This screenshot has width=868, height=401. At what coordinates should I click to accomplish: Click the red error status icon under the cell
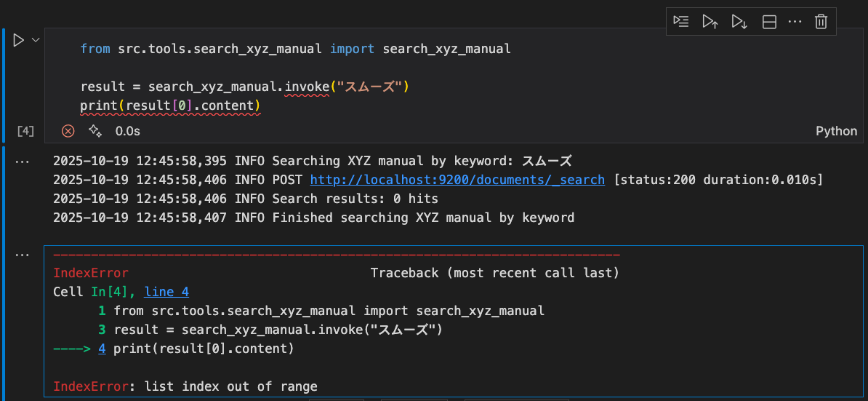pyautogui.click(x=68, y=131)
